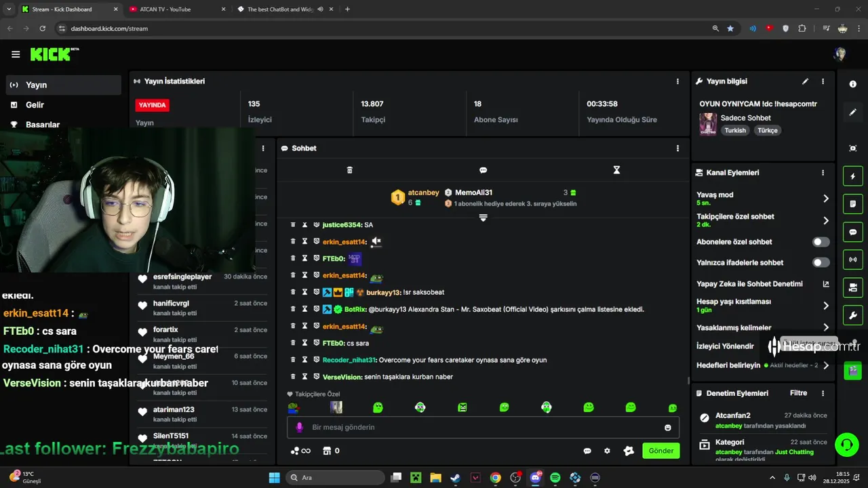Open Steam from the taskbar

point(456,478)
